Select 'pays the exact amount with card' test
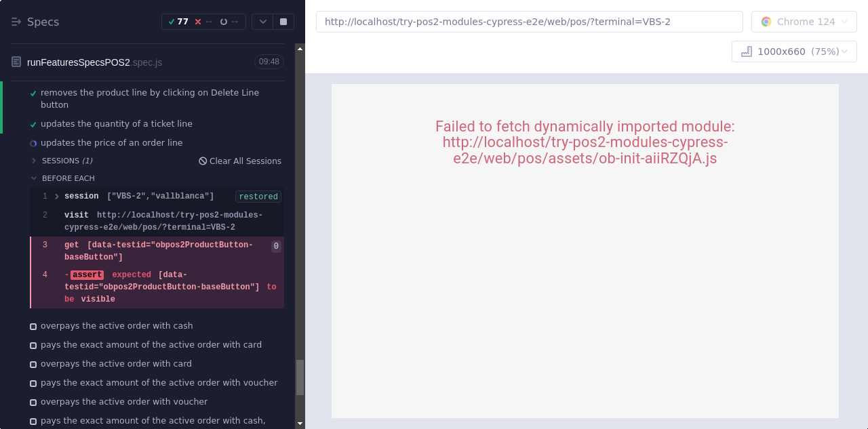Screen dimensions: 868x429 pos(151,345)
